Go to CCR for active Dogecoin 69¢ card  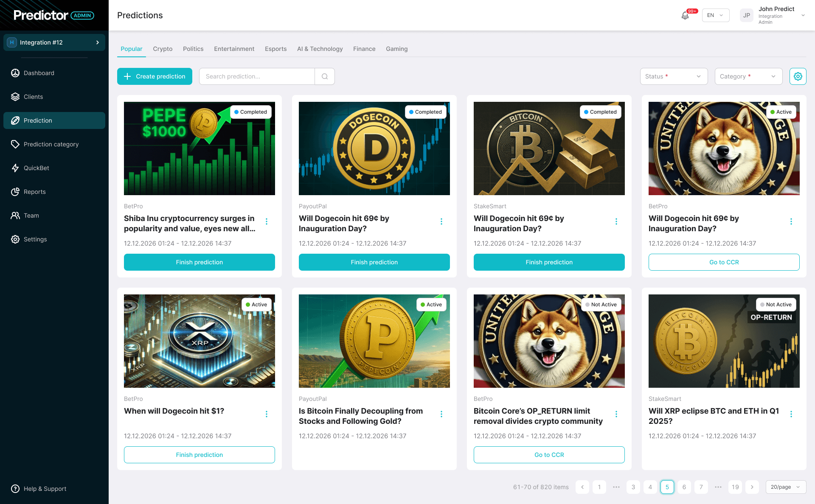724,262
